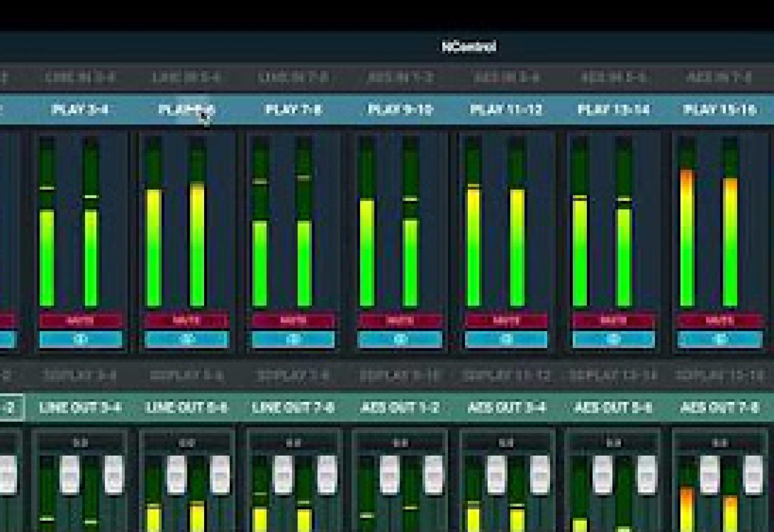Select the DSPLAY 13-14 tab
The image size is (774, 532).
click(613, 375)
